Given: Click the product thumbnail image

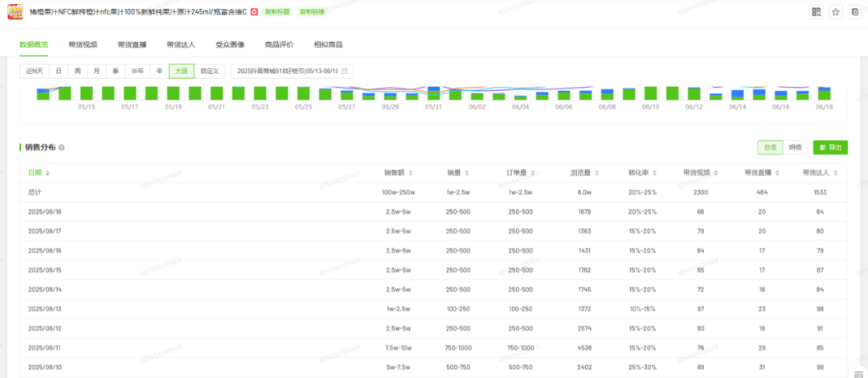Looking at the screenshot, I should pyautogui.click(x=15, y=11).
